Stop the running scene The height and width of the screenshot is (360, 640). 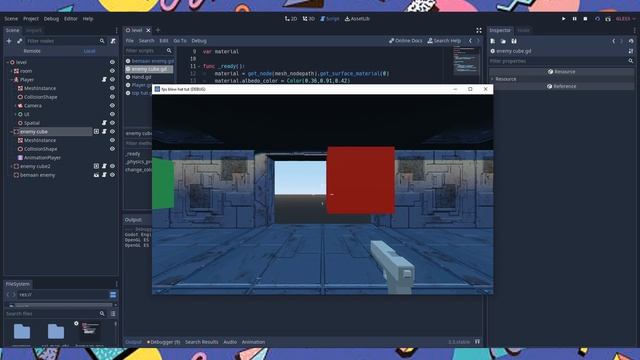(585, 19)
